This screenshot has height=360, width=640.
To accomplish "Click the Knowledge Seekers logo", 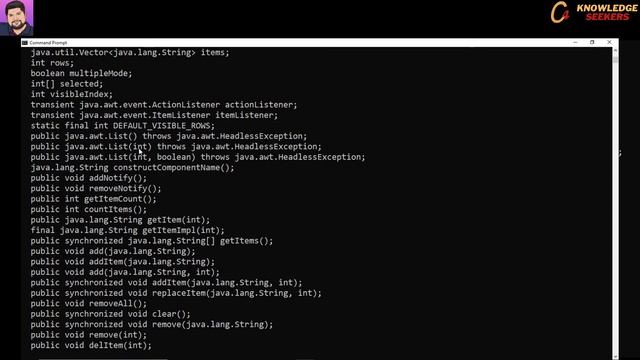I will (594, 12).
